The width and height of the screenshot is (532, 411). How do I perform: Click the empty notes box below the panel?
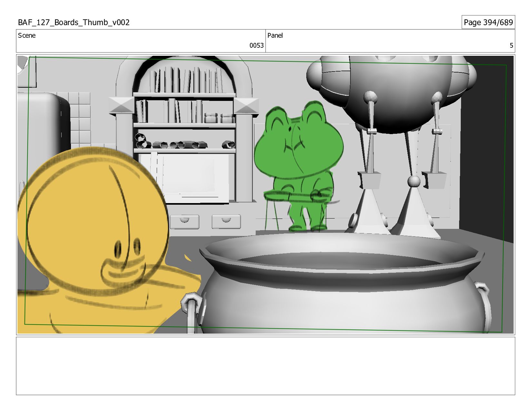point(265,366)
